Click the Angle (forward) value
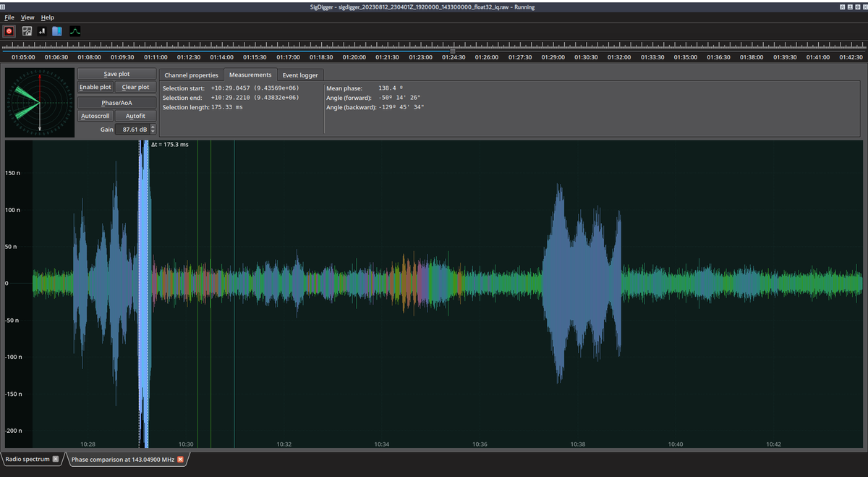Viewport: 868px width, 477px height. tap(399, 98)
